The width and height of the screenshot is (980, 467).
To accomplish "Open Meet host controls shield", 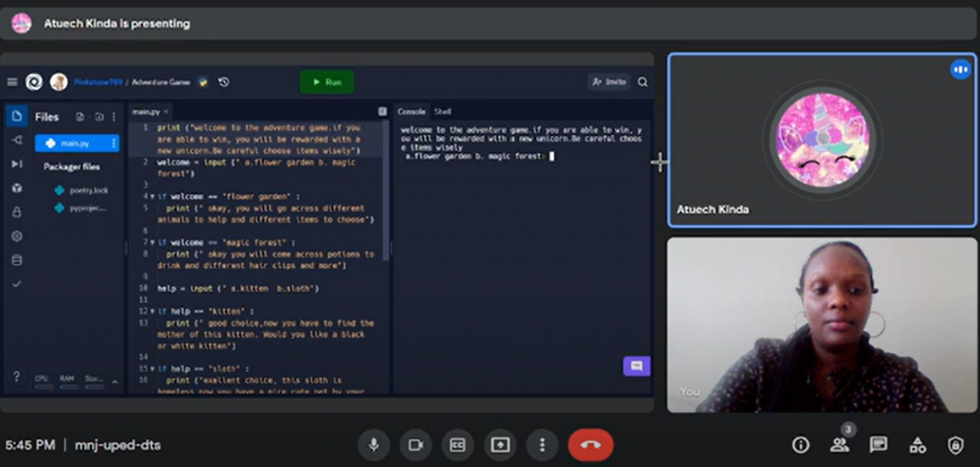I will pos(956,444).
